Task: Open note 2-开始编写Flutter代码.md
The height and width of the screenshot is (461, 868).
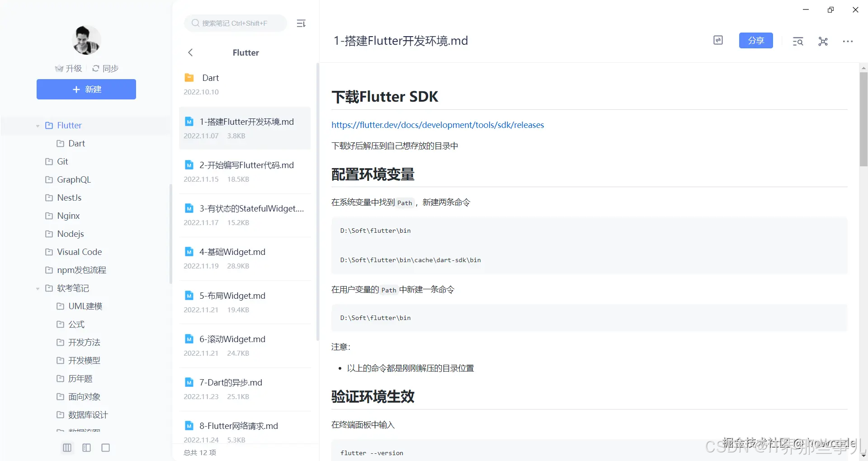Action: click(245, 171)
